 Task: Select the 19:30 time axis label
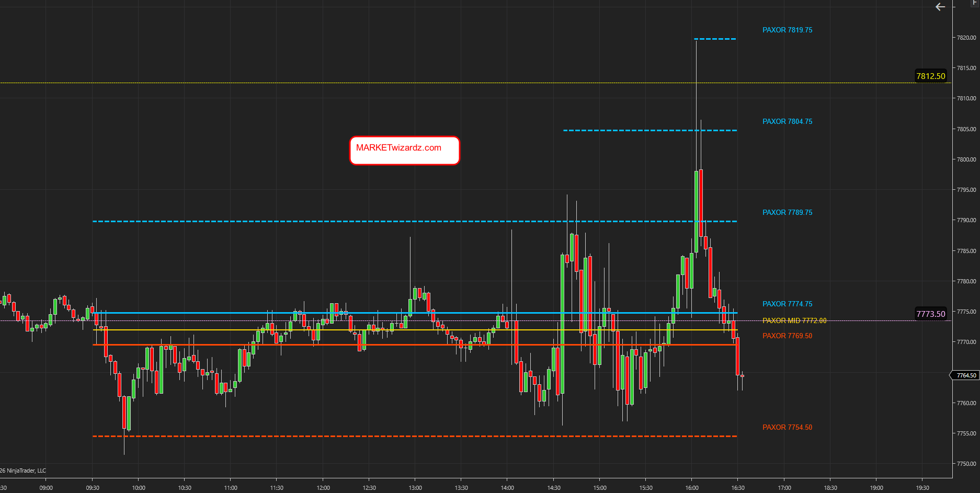pos(922,488)
